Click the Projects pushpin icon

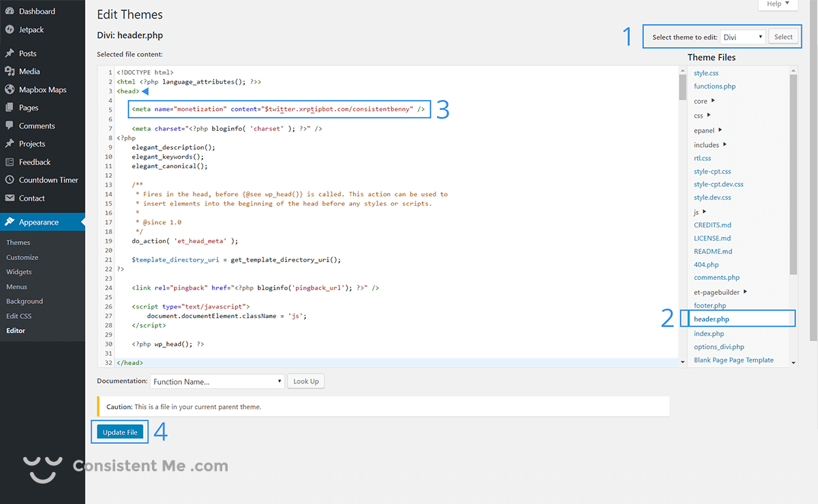(x=10, y=144)
